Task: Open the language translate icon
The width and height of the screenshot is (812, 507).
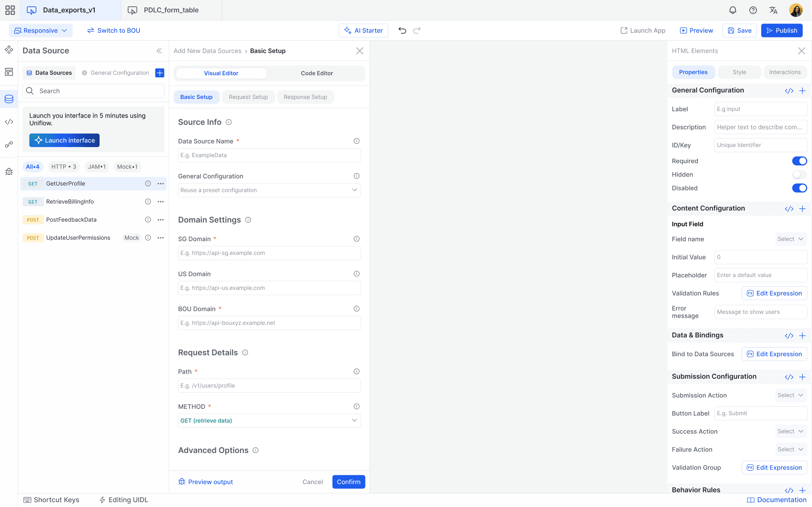Action: (773, 10)
